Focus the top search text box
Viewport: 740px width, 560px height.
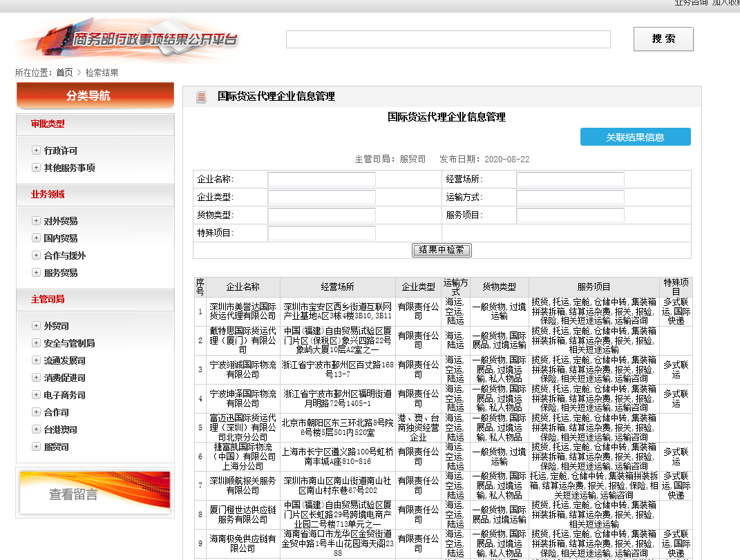point(448,39)
